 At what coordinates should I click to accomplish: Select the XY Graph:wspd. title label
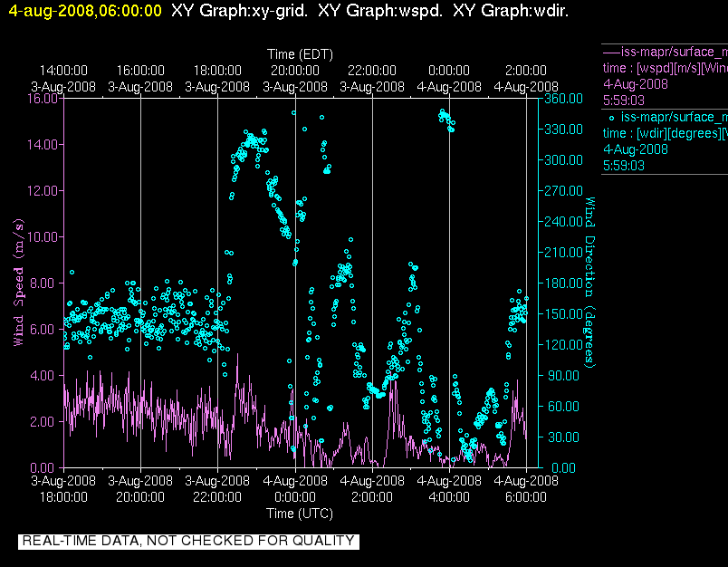pyautogui.click(x=380, y=10)
